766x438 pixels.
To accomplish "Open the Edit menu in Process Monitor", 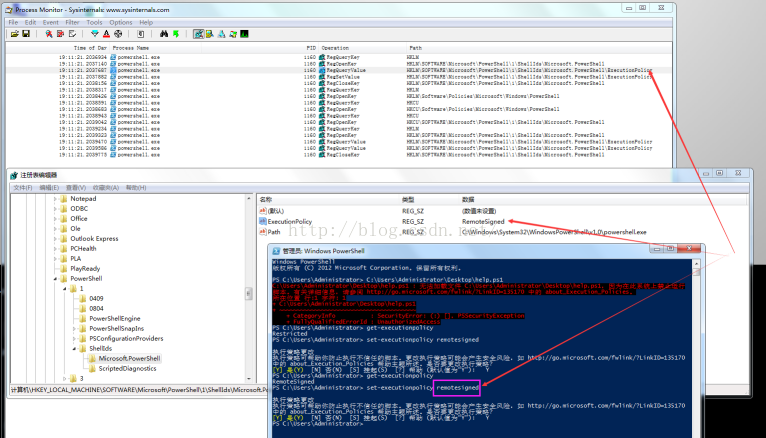I will click(30, 22).
